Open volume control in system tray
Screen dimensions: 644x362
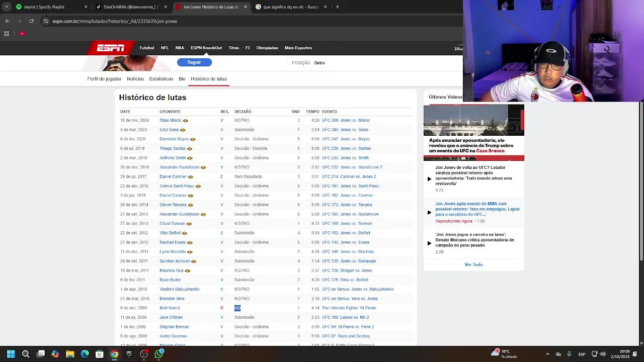pyautogui.click(x=603, y=354)
